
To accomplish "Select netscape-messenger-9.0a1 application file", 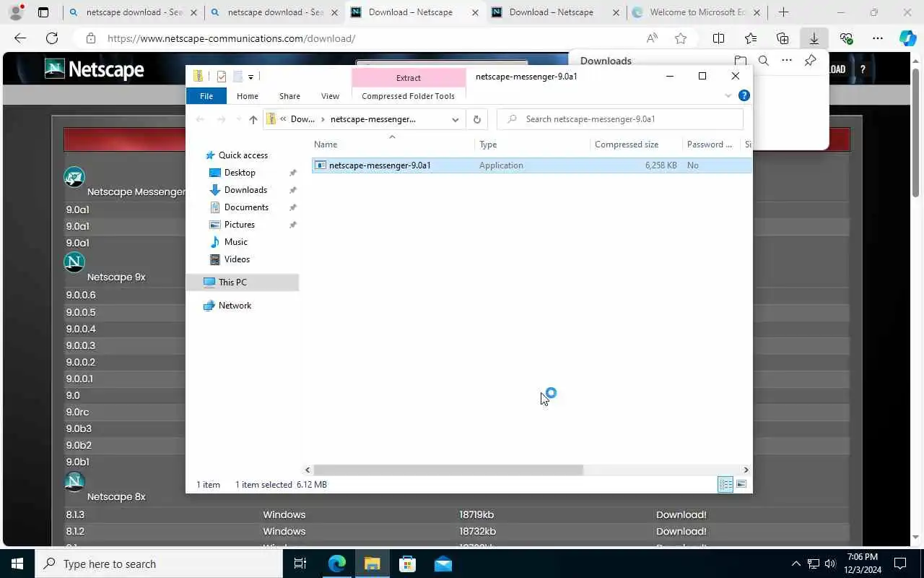I will coord(532,165).
